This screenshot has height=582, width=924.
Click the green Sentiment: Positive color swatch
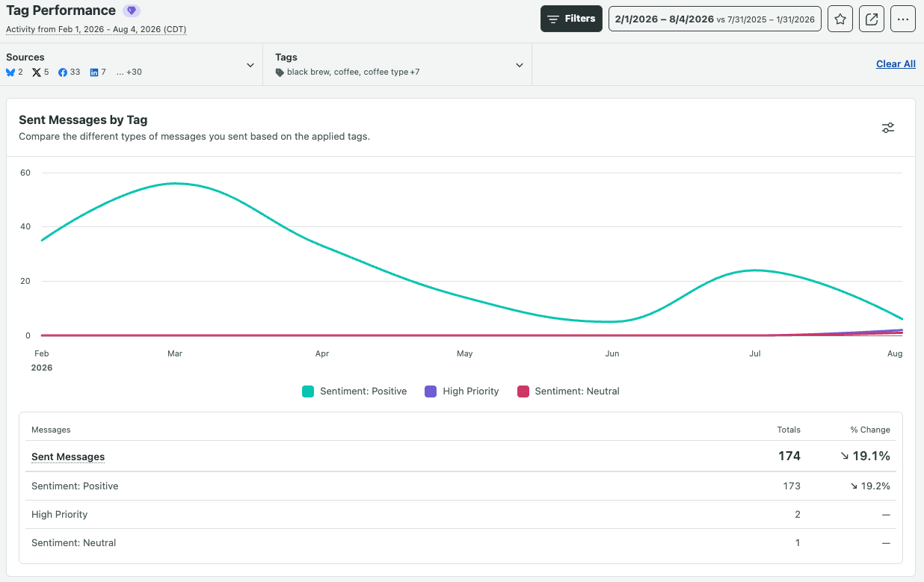click(308, 391)
